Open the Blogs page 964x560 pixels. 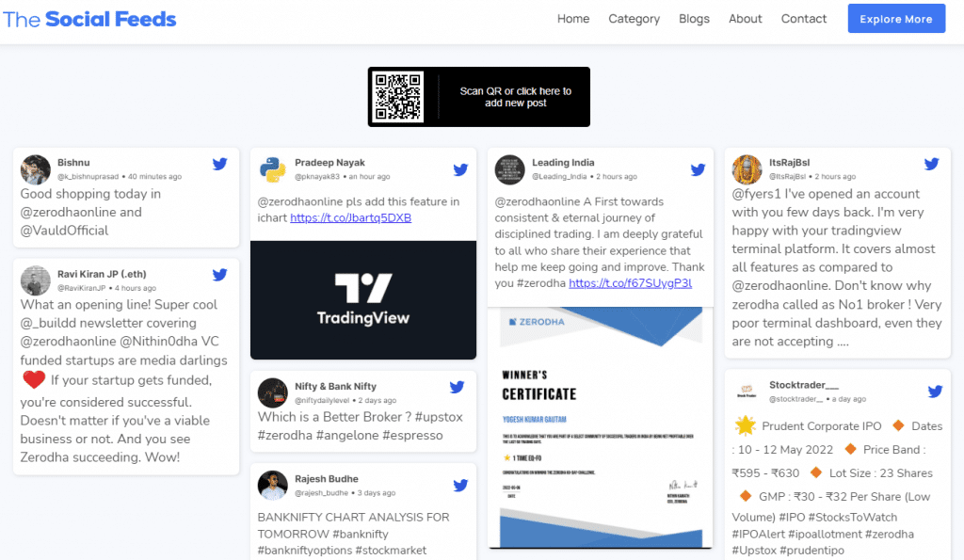click(694, 18)
